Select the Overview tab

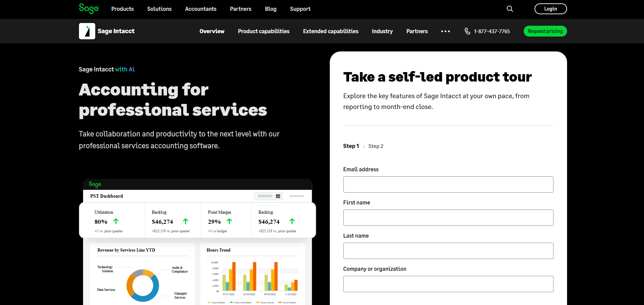212,31
